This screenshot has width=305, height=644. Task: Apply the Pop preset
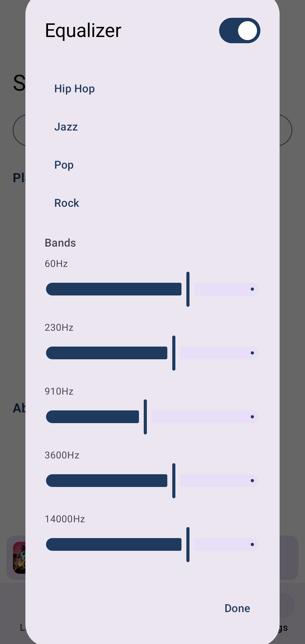64,165
